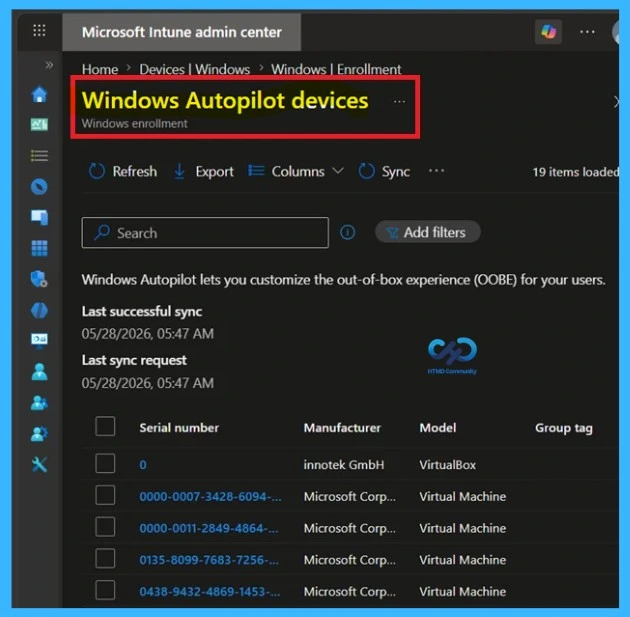This screenshot has height=617, width=630.
Task: Open the Columns dropdown
Action: tap(296, 172)
